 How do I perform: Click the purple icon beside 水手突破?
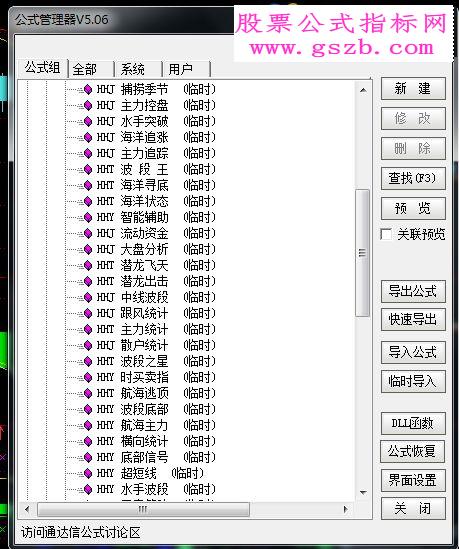88,121
